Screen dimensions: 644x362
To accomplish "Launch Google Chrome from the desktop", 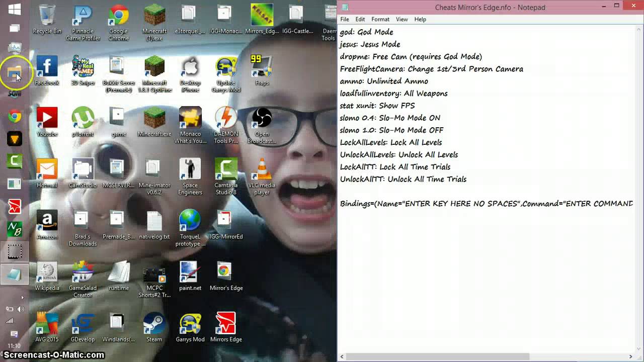I will pyautogui.click(x=119, y=23).
